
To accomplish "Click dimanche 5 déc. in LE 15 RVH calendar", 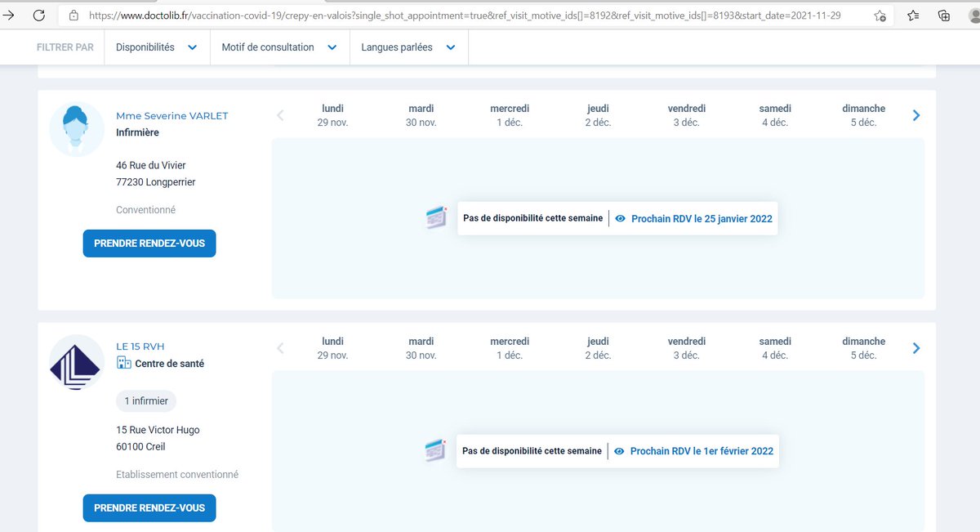I will [x=863, y=348].
